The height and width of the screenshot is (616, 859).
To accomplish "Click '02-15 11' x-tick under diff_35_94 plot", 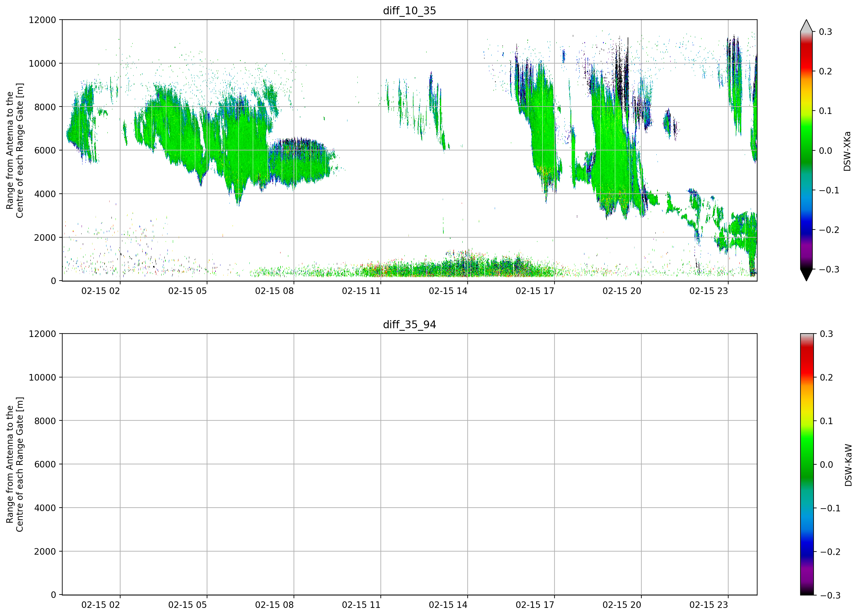I will point(361,605).
